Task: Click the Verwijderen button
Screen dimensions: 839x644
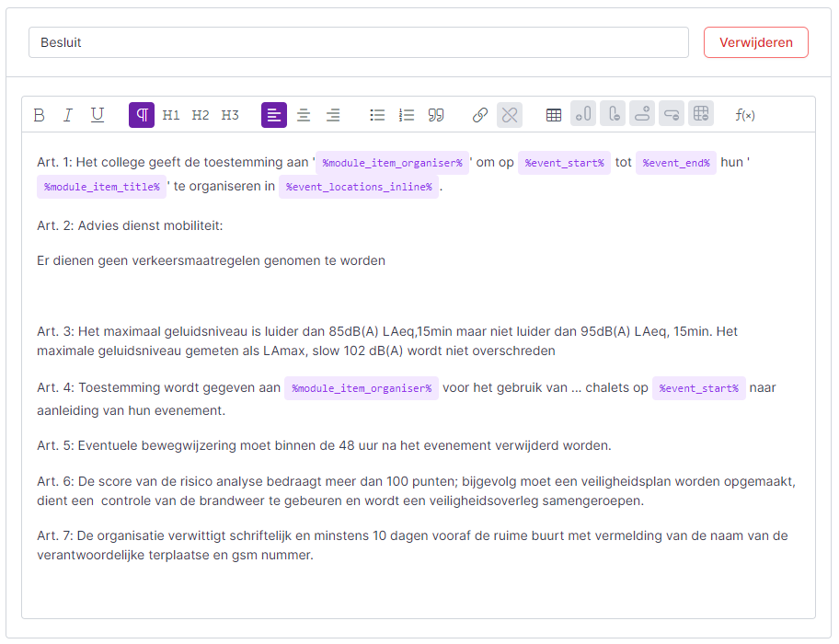Action: pyautogui.click(x=755, y=42)
